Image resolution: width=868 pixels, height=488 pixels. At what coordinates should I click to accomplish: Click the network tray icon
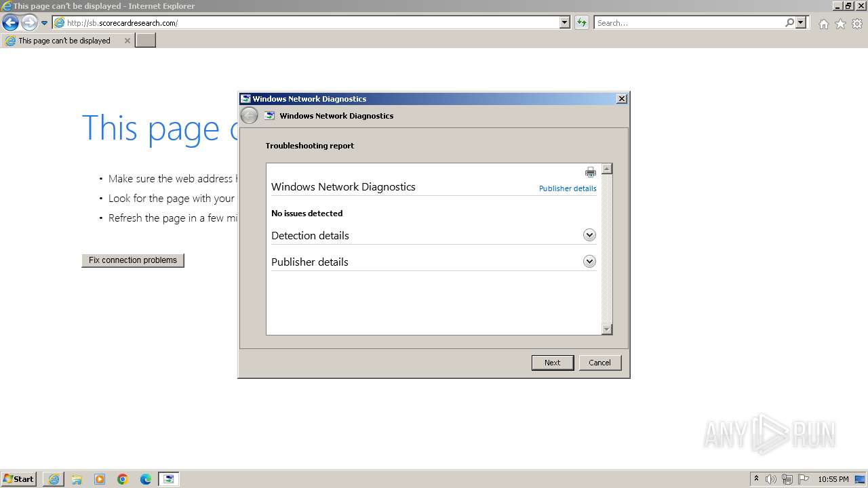(x=787, y=479)
